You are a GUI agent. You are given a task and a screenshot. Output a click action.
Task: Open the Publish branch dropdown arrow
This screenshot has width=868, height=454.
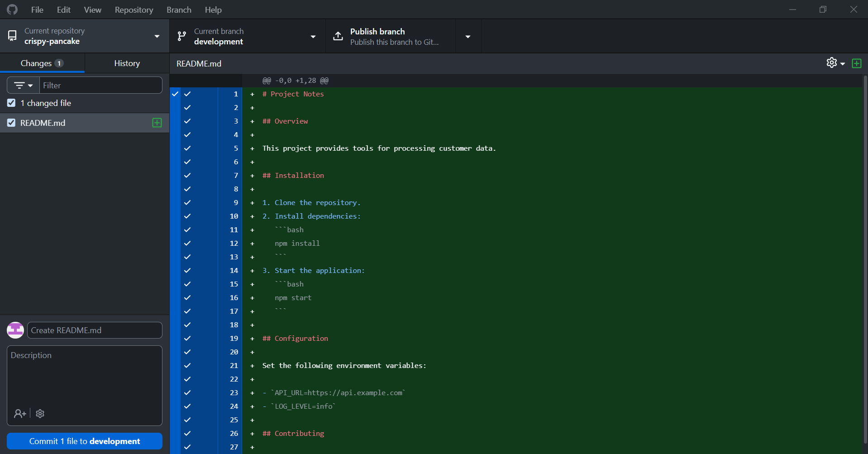click(468, 36)
